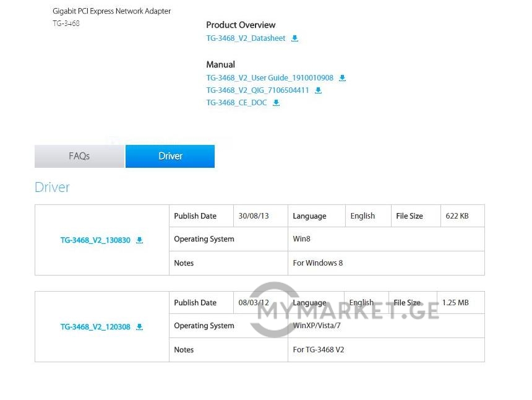Open the TG-3468_V2_User Guide_1910010908 link

coord(270,78)
